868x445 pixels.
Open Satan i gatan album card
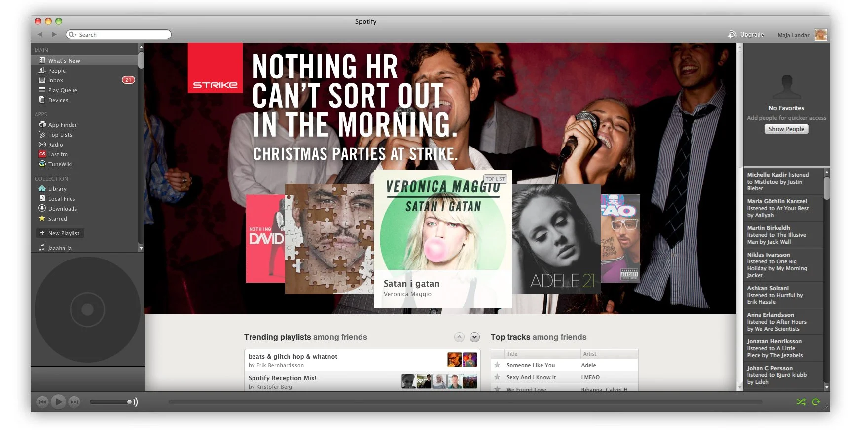442,239
